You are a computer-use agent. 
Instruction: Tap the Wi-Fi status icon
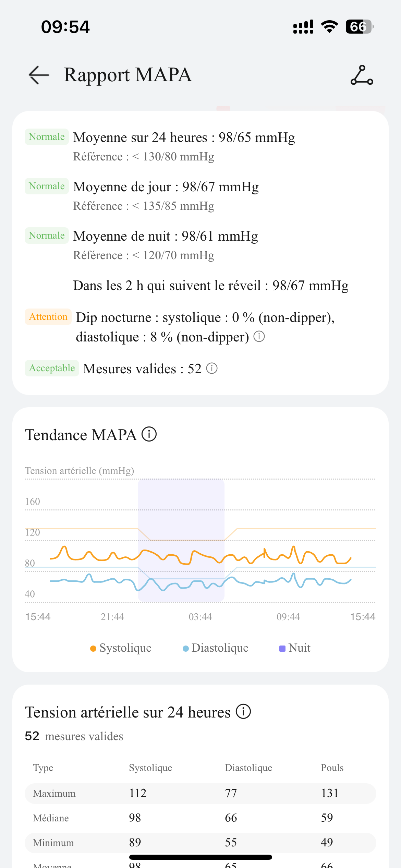pyautogui.click(x=329, y=27)
